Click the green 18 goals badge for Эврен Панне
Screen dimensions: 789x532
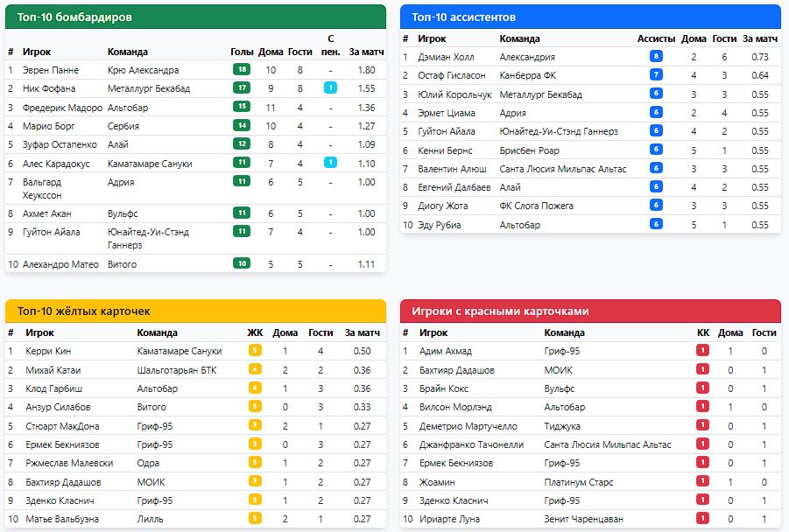click(x=241, y=70)
